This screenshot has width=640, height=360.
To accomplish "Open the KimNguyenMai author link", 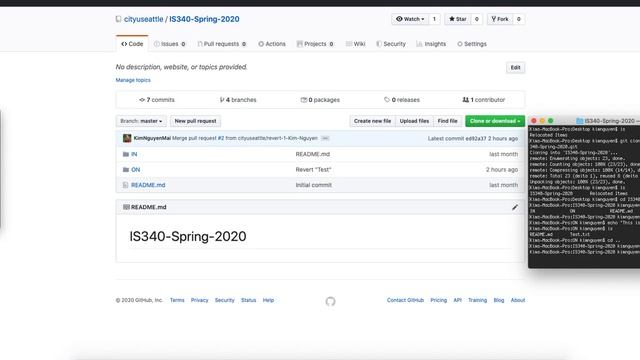I will coord(152,138).
